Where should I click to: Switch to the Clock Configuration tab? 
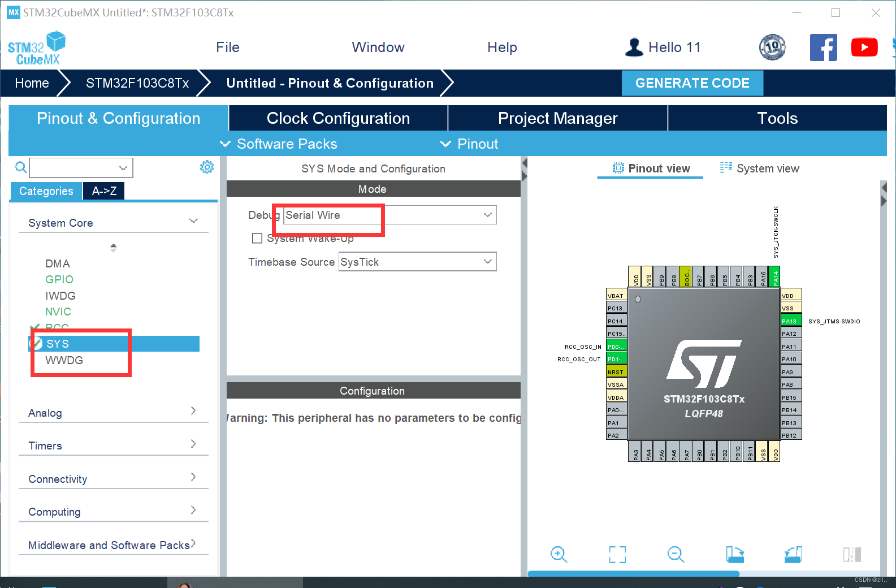pos(338,118)
